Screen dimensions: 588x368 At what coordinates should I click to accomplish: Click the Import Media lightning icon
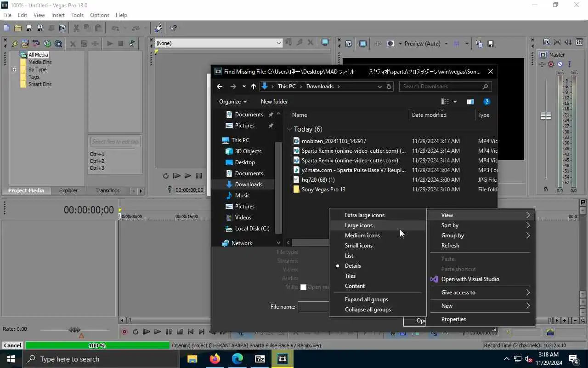click(x=14, y=44)
